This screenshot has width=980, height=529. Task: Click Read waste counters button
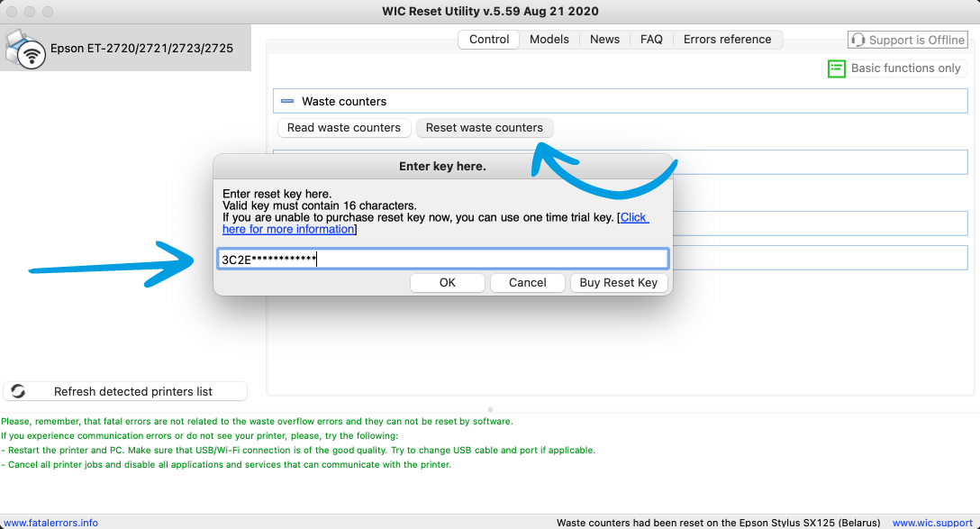pos(344,128)
